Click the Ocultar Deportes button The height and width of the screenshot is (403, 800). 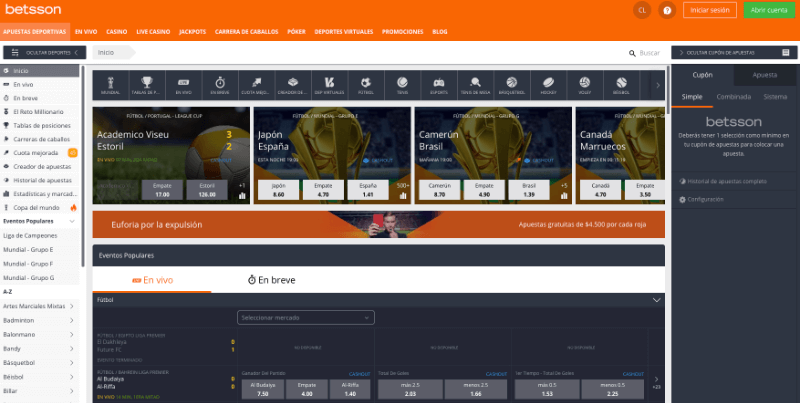tap(44, 53)
